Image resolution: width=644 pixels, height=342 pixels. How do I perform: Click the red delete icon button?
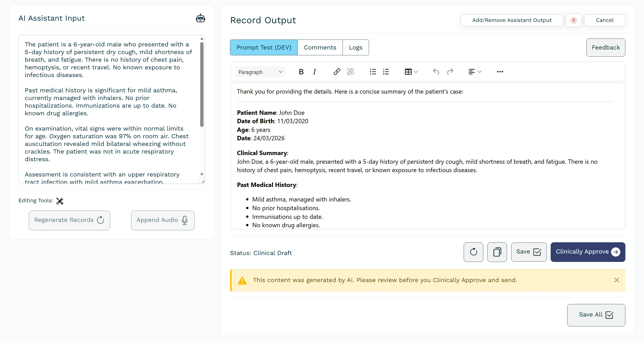573,20
